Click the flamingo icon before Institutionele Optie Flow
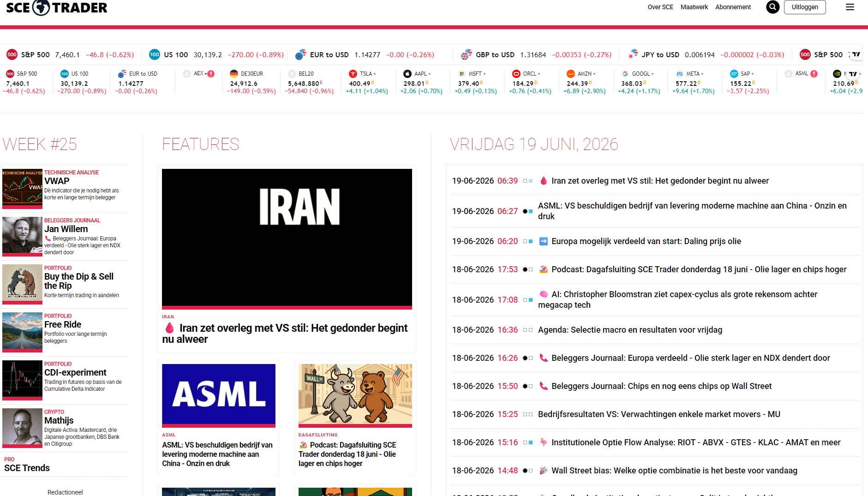 tap(544, 442)
